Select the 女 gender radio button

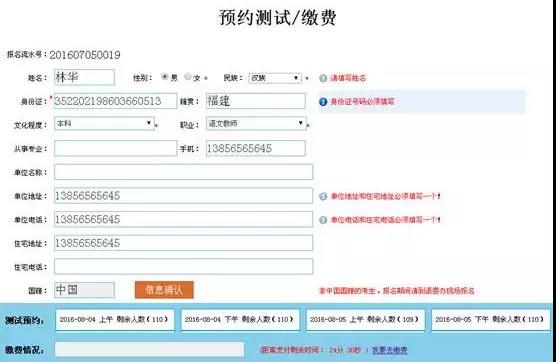[x=188, y=77]
